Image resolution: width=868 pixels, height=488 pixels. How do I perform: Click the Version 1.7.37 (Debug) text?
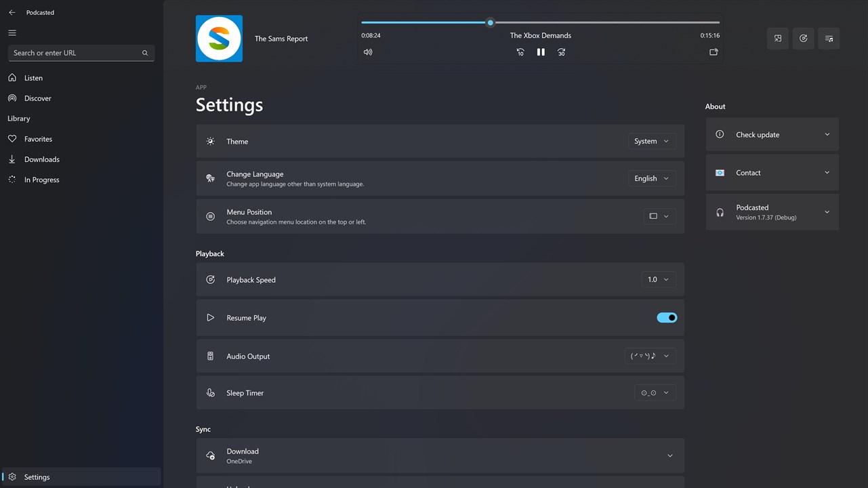point(766,218)
